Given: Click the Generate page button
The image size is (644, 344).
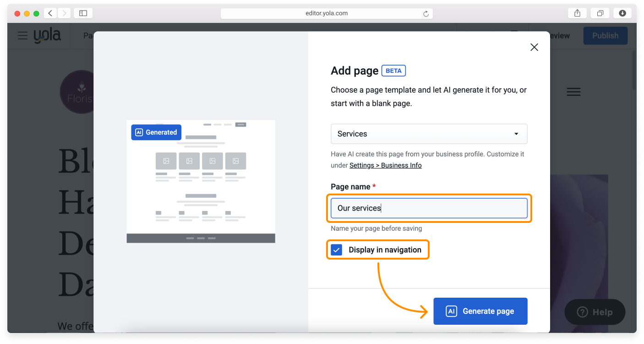Looking at the screenshot, I should pyautogui.click(x=480, y=311).
